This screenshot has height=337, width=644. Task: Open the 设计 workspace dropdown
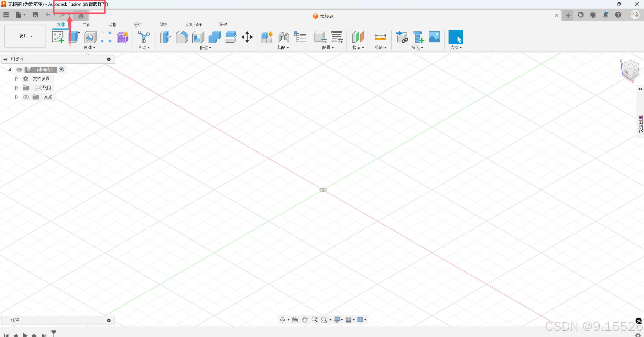25,36
